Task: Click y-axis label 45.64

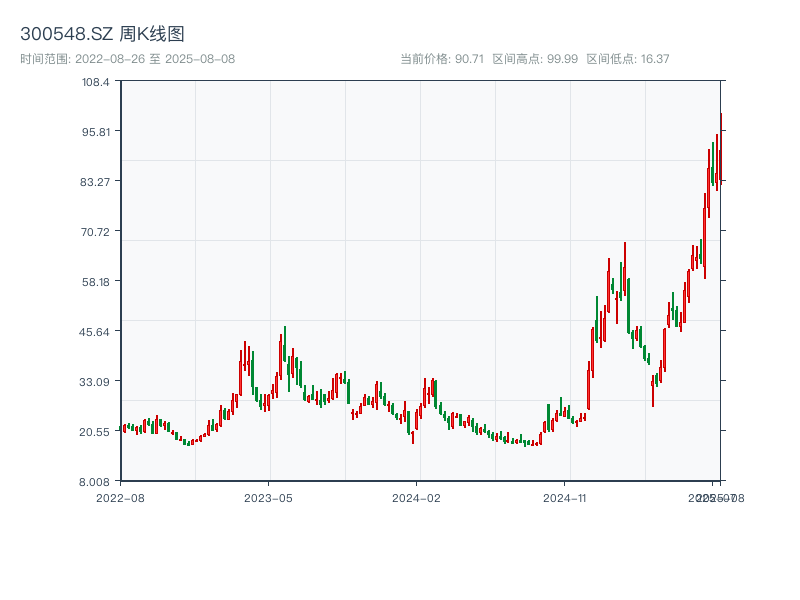Action: (x=94, y=332)
